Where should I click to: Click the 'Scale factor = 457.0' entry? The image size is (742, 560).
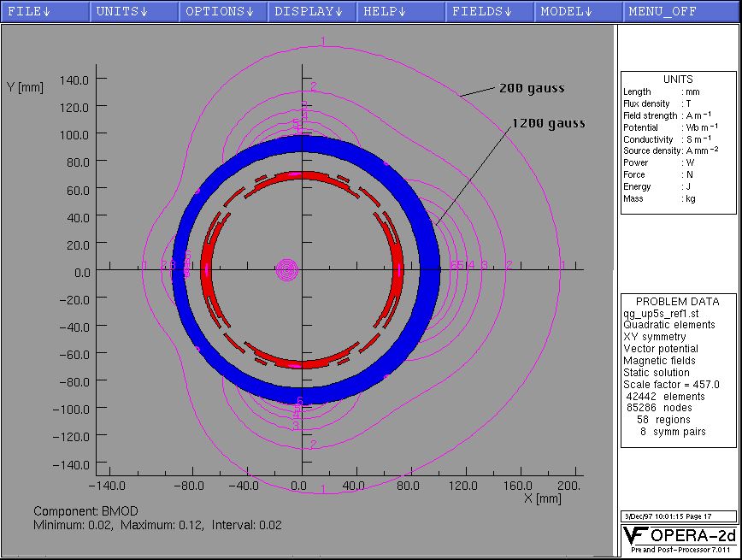(x=672, y=385)
